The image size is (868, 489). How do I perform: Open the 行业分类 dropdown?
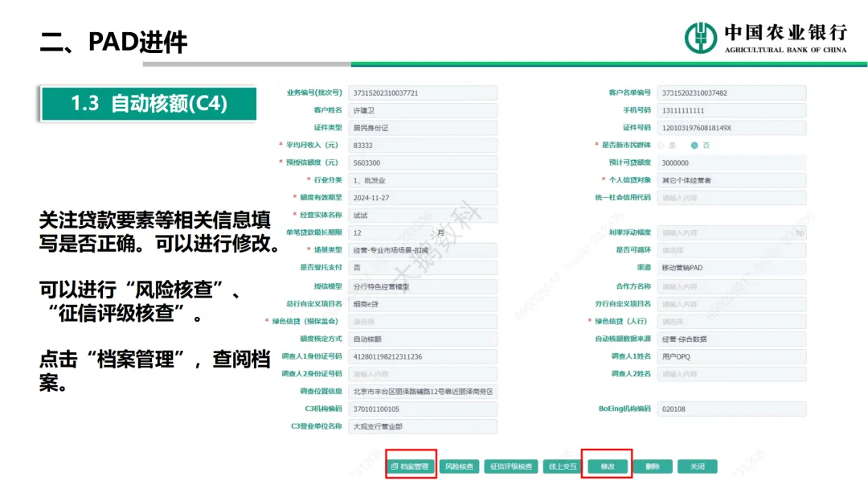tap(423, 180)
